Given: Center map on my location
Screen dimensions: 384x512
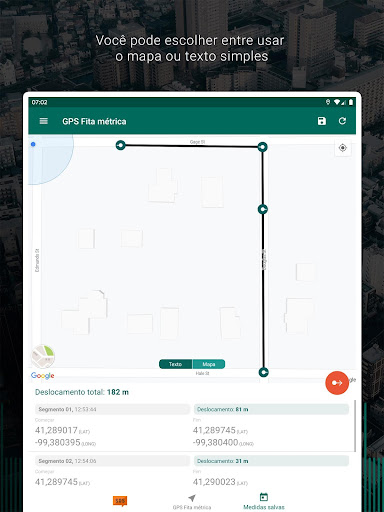Looking at the screenshot, I should pyautogui.click(x=342, y=148).
